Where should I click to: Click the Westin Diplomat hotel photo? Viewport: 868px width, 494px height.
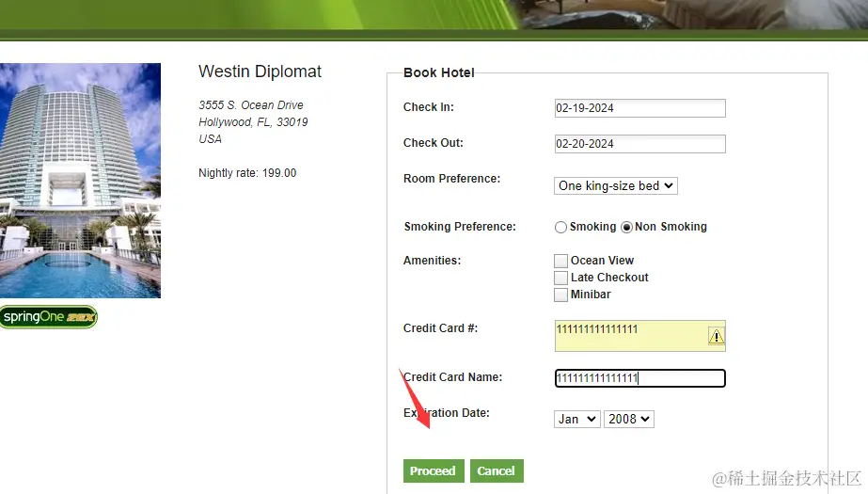click(80, 181)
